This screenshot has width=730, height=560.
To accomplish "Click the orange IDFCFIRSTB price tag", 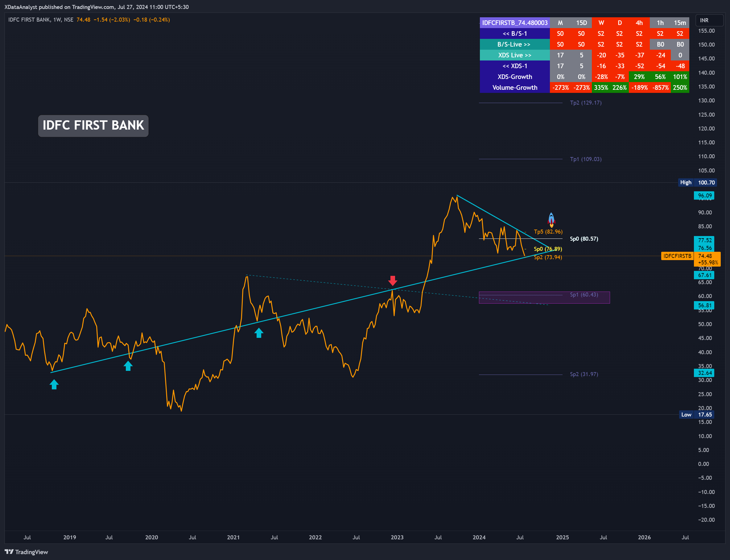I will 677,256.
